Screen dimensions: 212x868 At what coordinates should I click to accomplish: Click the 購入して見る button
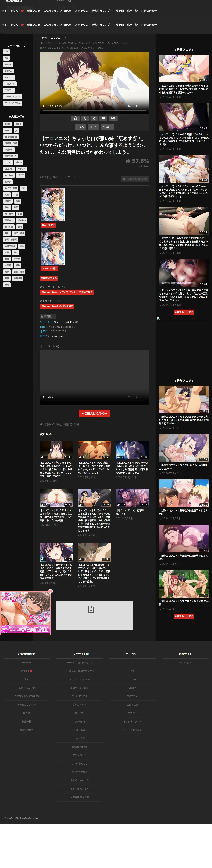point(48,225)
